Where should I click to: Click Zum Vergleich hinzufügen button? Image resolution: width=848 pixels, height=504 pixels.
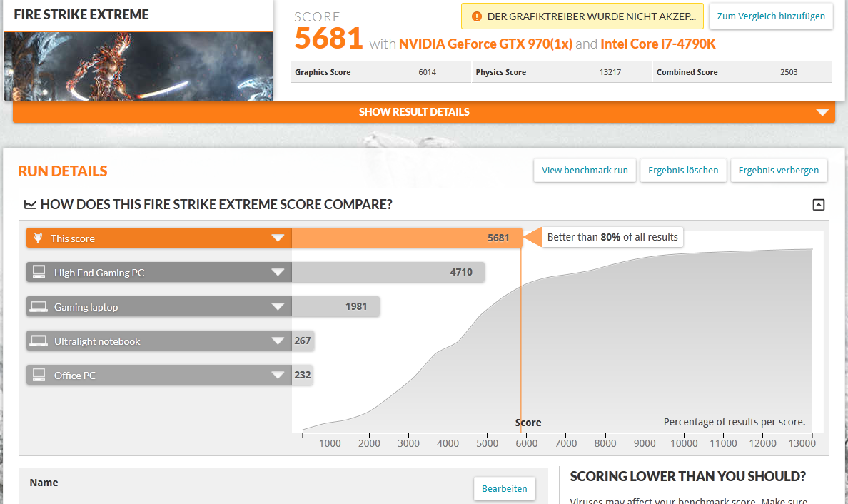click(771, 16)
